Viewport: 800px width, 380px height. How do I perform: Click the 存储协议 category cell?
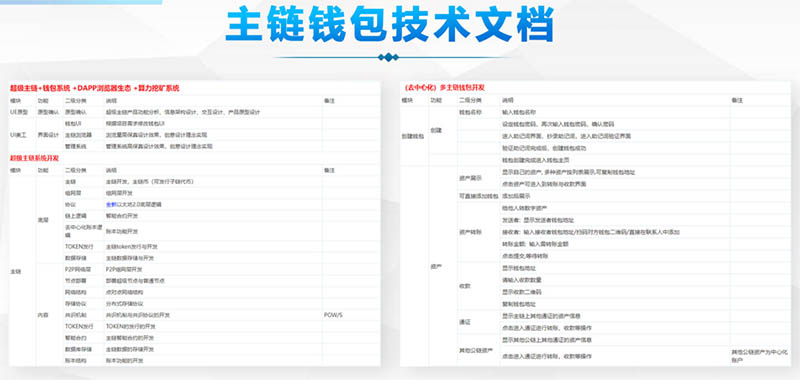point(75,303)
